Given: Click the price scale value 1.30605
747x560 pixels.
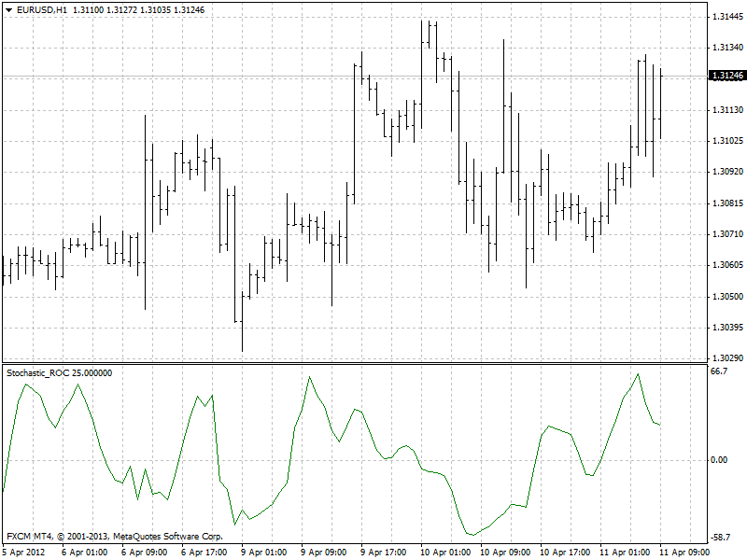Looking at the screenshot, I should pyautogui.click(x=728, y=265).
